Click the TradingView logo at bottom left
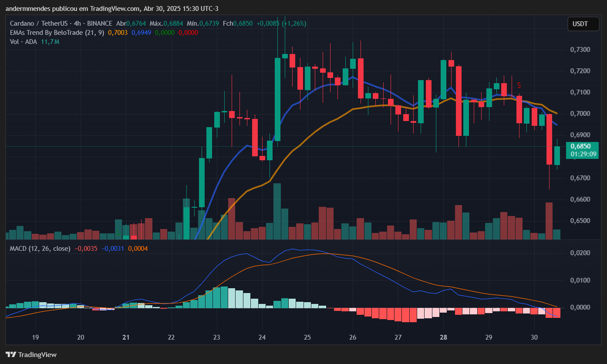 31,354
